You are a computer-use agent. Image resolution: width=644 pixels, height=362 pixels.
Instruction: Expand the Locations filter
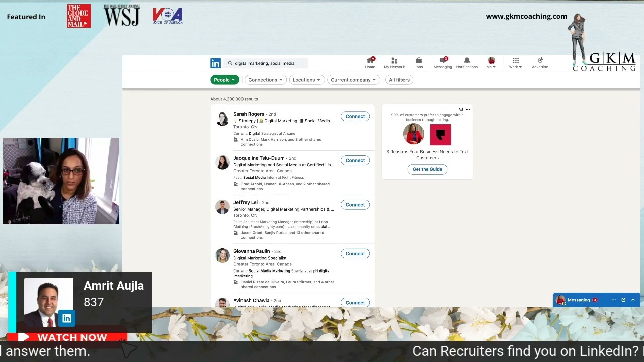[x=307, y=80]
